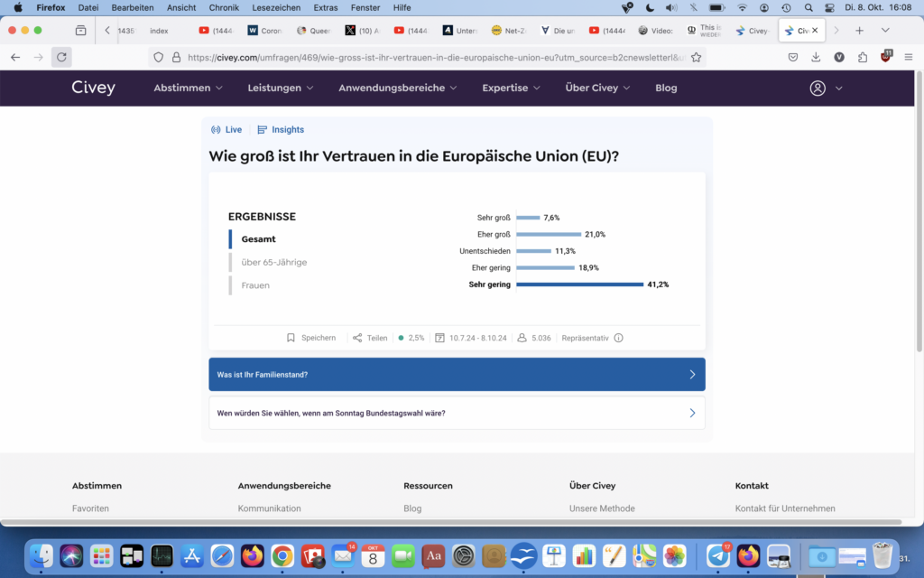This screenshot has height=578, width=924.
Task: Click the Blog link in navigation
Action: (x=666, y=89)
